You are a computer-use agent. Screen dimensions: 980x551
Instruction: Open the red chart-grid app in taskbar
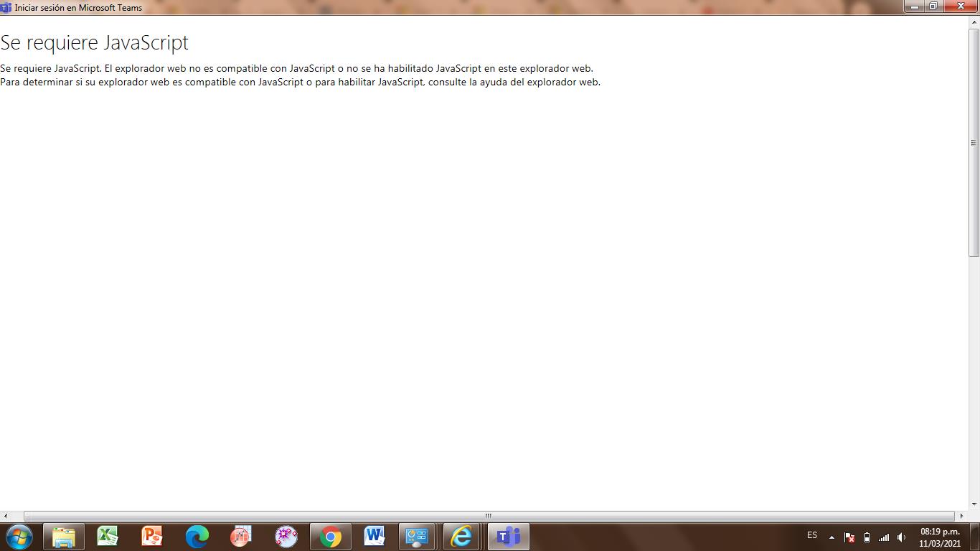pyautogui.click(x=241, y=537)
